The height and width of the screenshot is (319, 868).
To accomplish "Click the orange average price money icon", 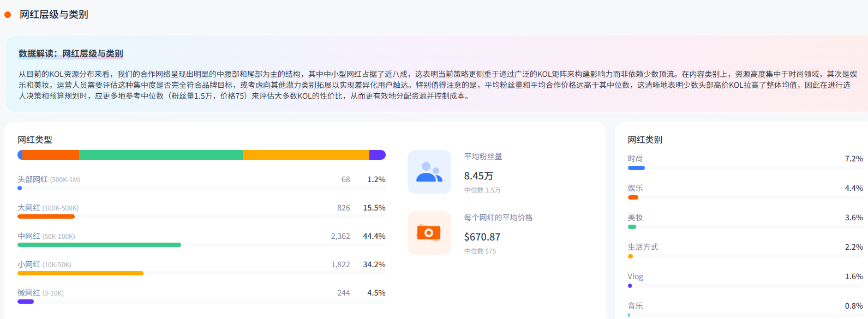I will (429, 233).
